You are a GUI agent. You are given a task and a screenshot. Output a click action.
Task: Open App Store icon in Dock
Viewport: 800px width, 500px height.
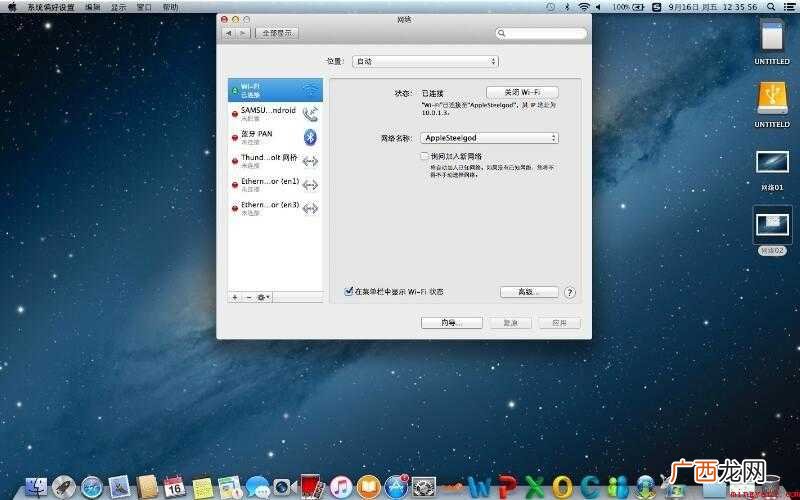(396, 487)
